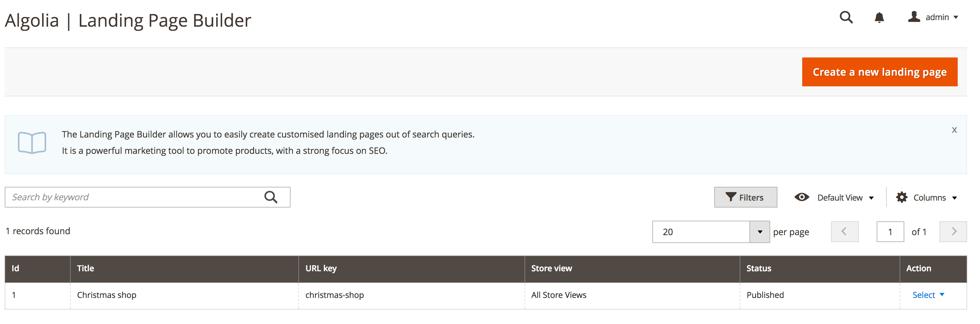The image size is (980, 324).
Task: Go to next page with the right arrow
Action: 953,232
